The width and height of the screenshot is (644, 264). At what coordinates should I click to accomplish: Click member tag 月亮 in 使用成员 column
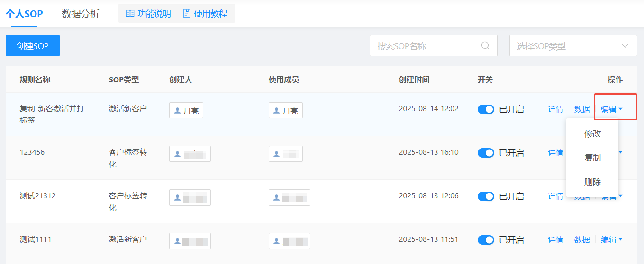coord(286,110)
